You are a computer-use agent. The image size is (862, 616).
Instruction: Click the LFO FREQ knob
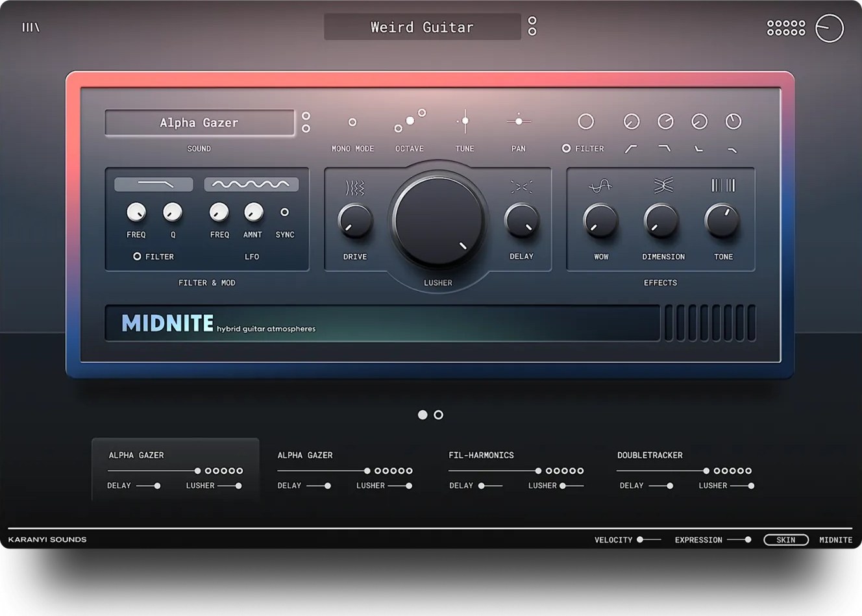tap(219, 212)
